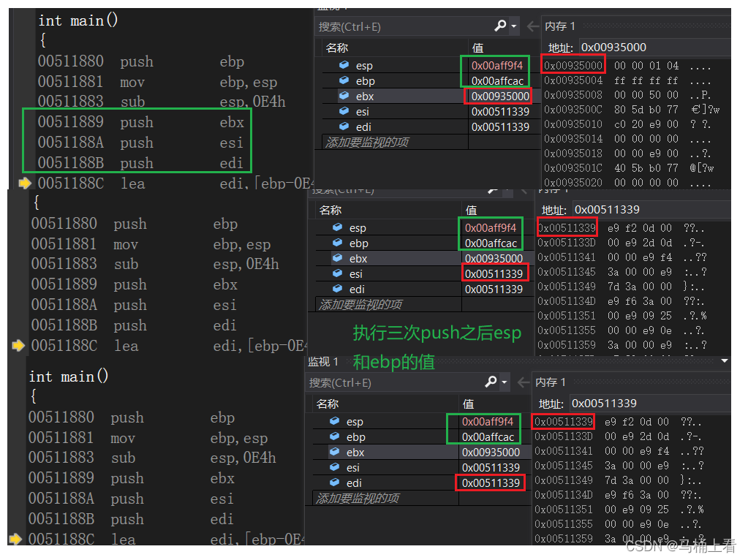This screenshot has width=748, height=560.
Task: Switch to the 监视 1 tab
Action: [x=323, y=362]
